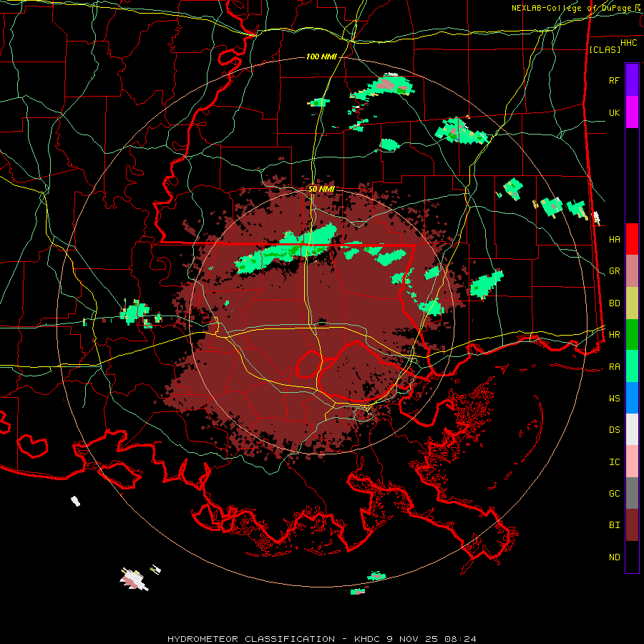644x644 pixels.
Task: Click the IC light pink legend swatch
Action: [632, 462]
